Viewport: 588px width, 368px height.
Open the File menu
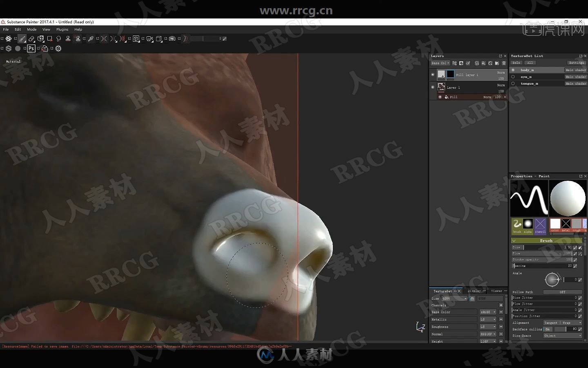coord(6,29)
